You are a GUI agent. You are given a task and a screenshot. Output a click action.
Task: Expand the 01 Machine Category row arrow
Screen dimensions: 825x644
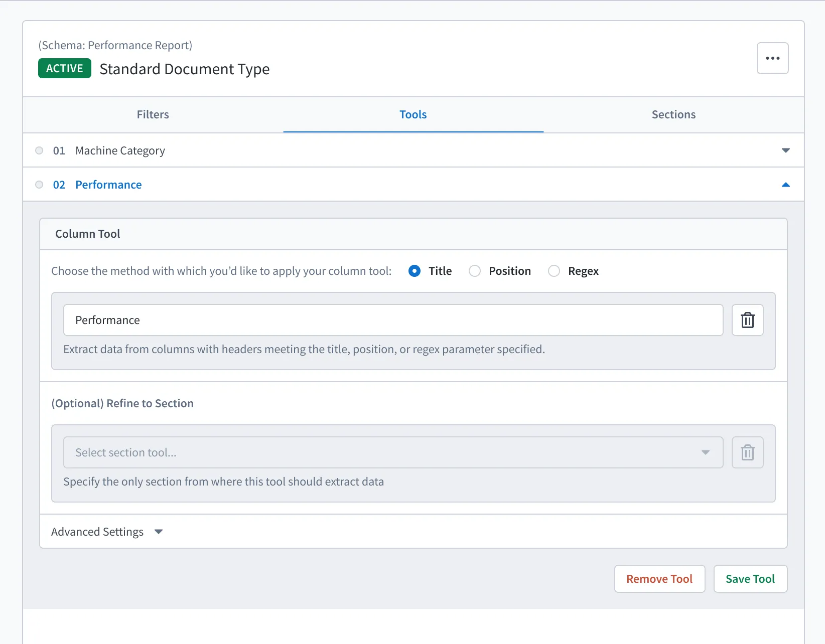click(x=786, y=150)
